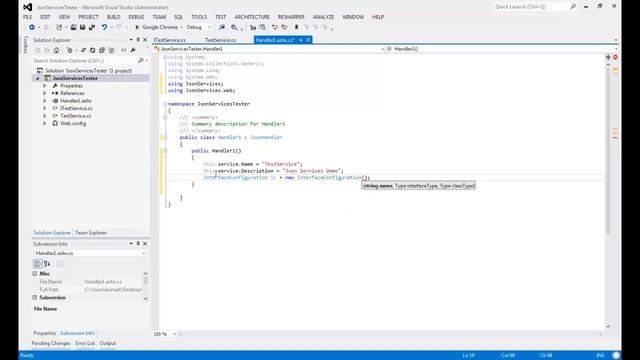This screenshot has height=360, width=640.
Task: Switch to the ITestService.cs editor tab
Action: pos(170,40)
